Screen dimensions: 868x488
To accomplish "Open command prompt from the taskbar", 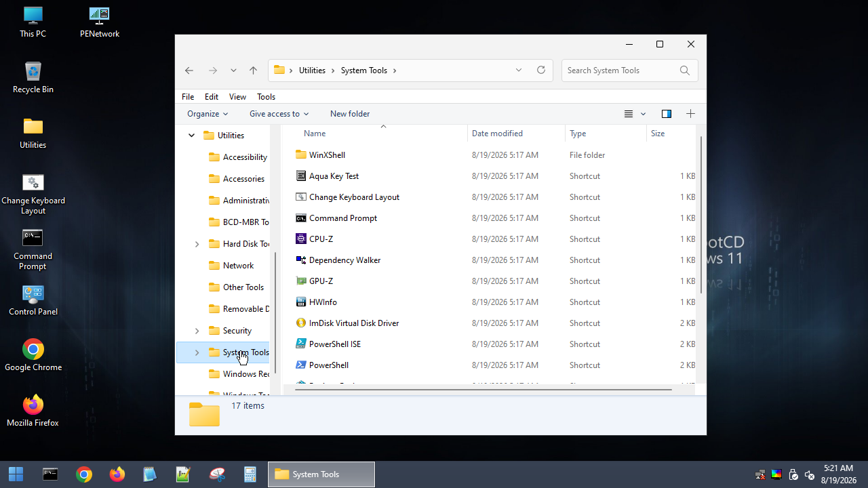I will point(50,474).
